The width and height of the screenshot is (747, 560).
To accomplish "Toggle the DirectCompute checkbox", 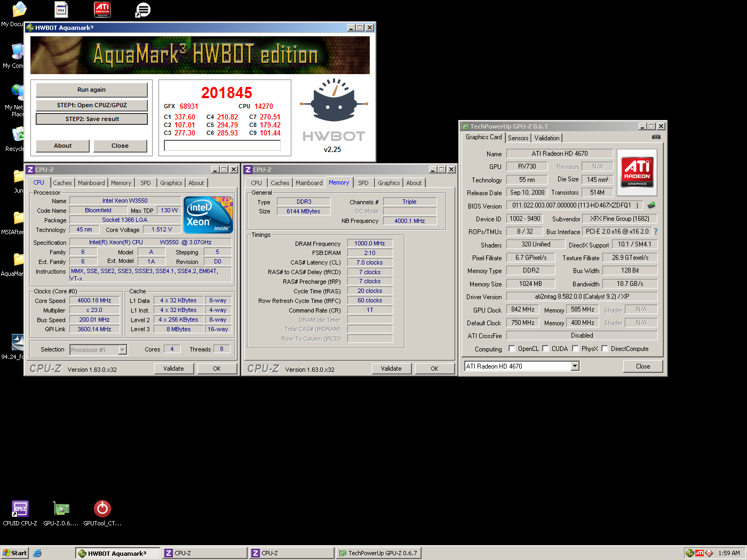I will [x=605, y=348].
